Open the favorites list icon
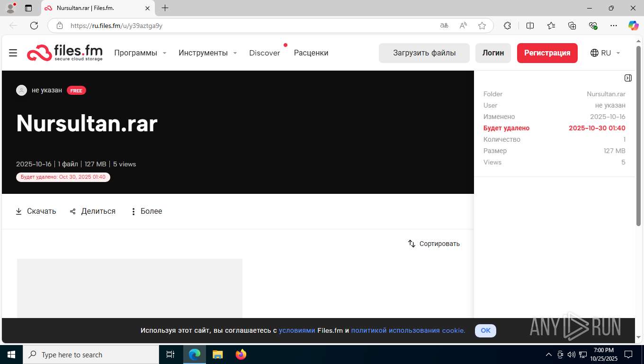 551,26
